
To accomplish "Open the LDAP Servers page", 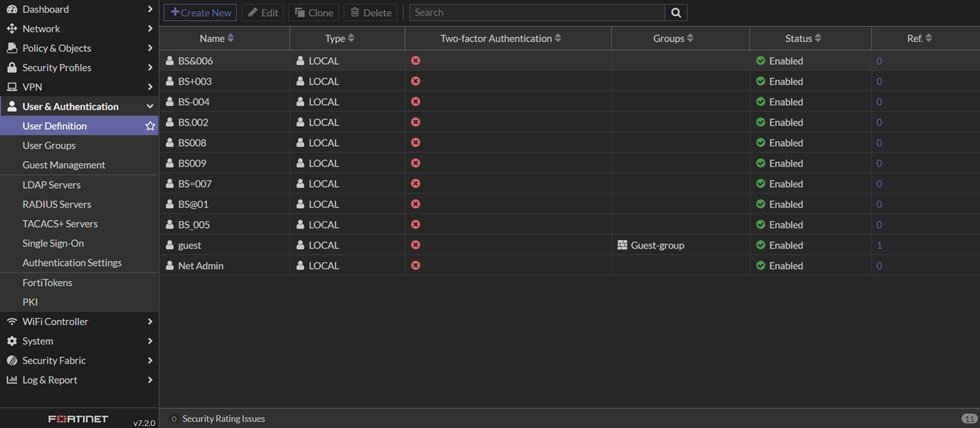I will 51,185.
